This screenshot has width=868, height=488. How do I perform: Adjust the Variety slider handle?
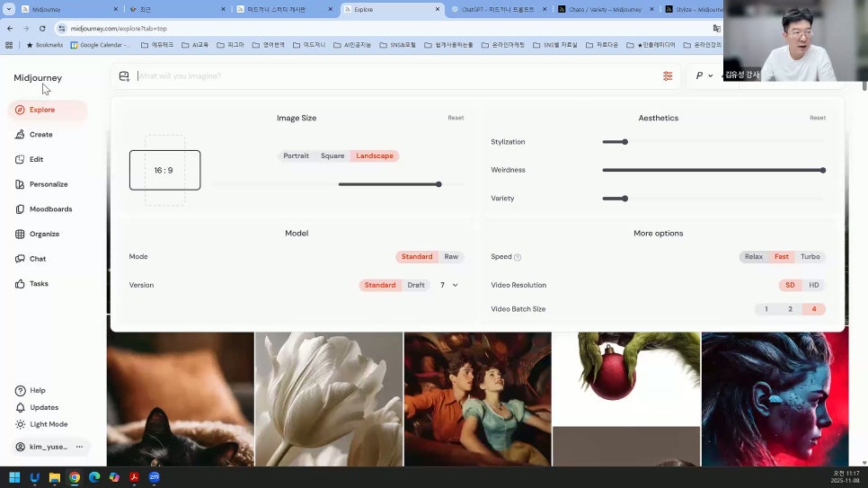coord(624,199)
